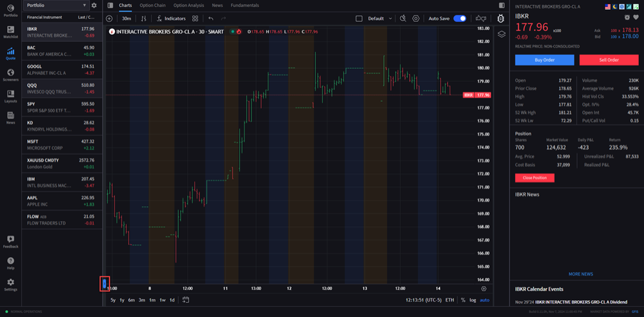Click the alert clock icon beside IBKR
Viewport: 644px width, 317px height.
point(627,17)
